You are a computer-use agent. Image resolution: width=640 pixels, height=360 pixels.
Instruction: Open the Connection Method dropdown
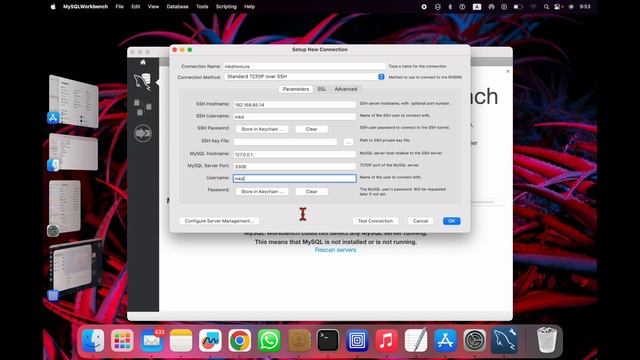[304, 77]
